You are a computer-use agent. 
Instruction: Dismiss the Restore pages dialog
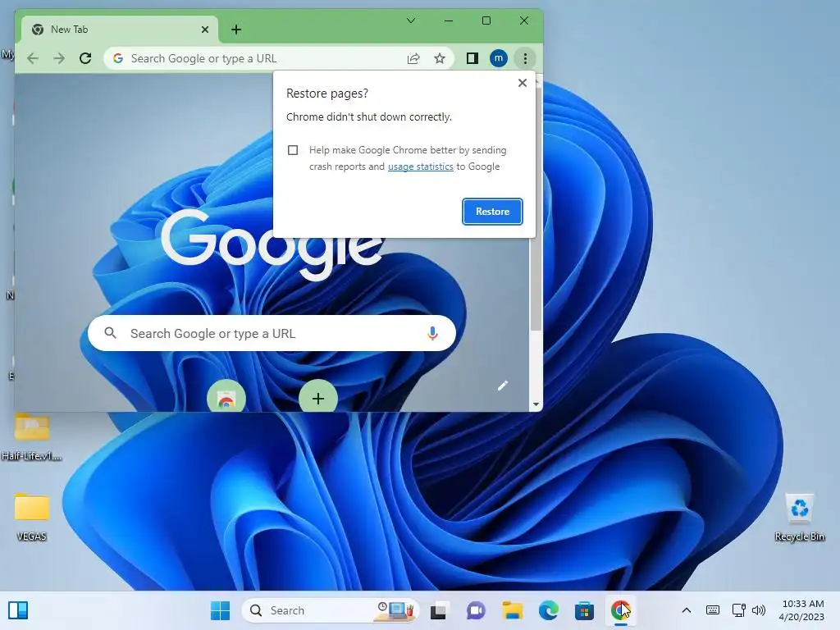tap(523, 83)
